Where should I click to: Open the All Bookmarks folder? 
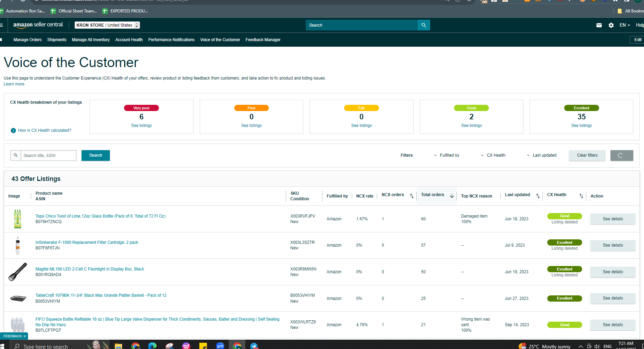pos(631,11)
